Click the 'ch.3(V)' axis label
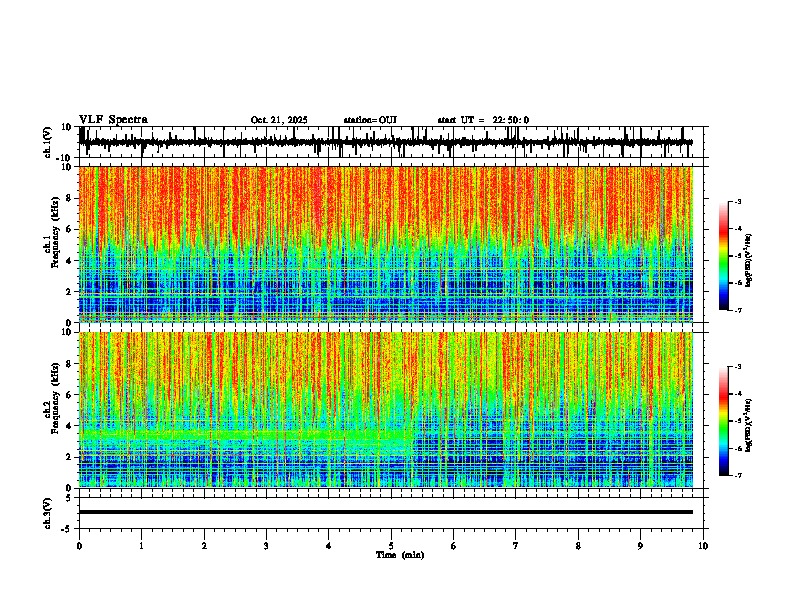The image size is (792, 612). click(x=48, y=514)
